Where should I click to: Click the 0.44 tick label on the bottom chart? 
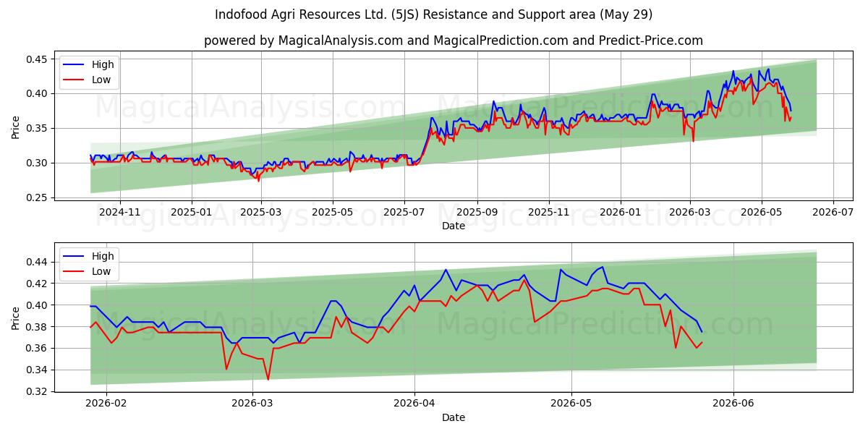coord(38,262)
